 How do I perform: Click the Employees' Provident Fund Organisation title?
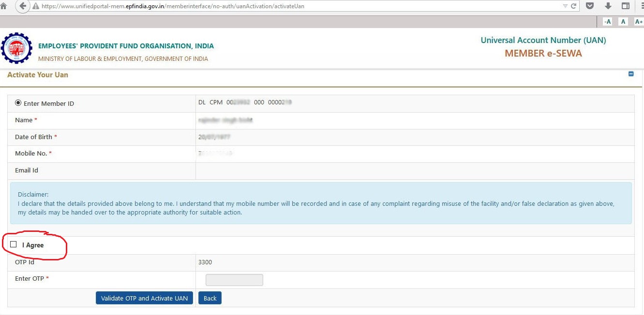tap(126, 46)
